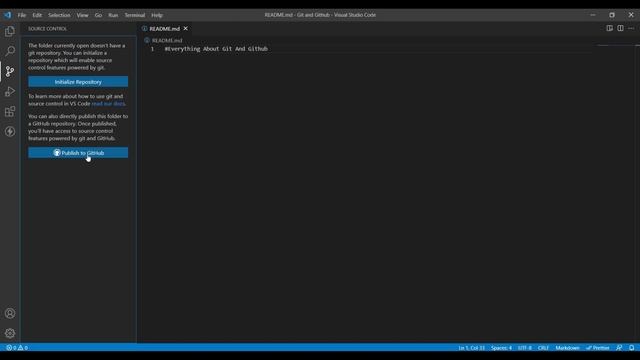
Task: Click the README.md breadcrumb
Action: pos(167,40)
